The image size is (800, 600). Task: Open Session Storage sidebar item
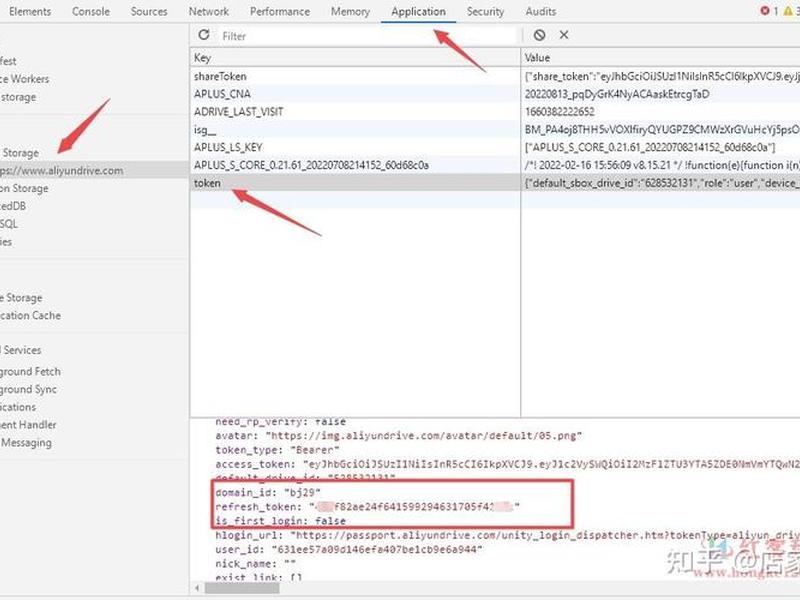[24, 188]
